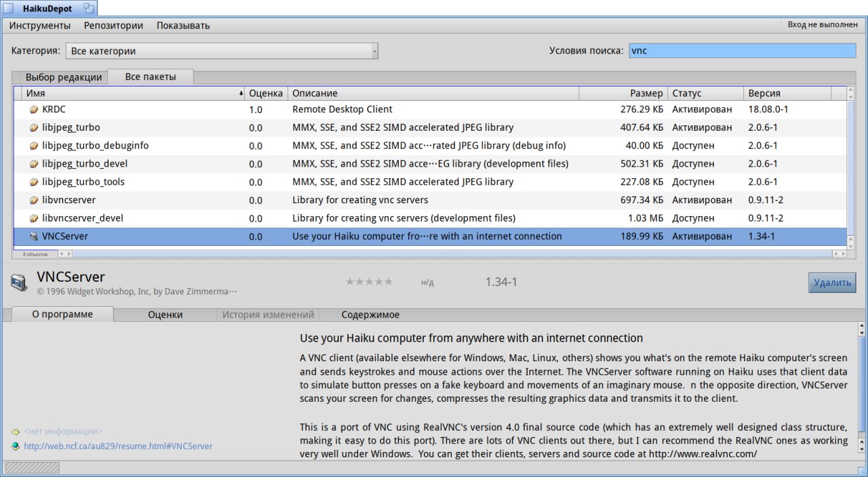Click the Remote Desktop Client description
The width and height of the screenshot is (868, 477).
coord(342,109)
